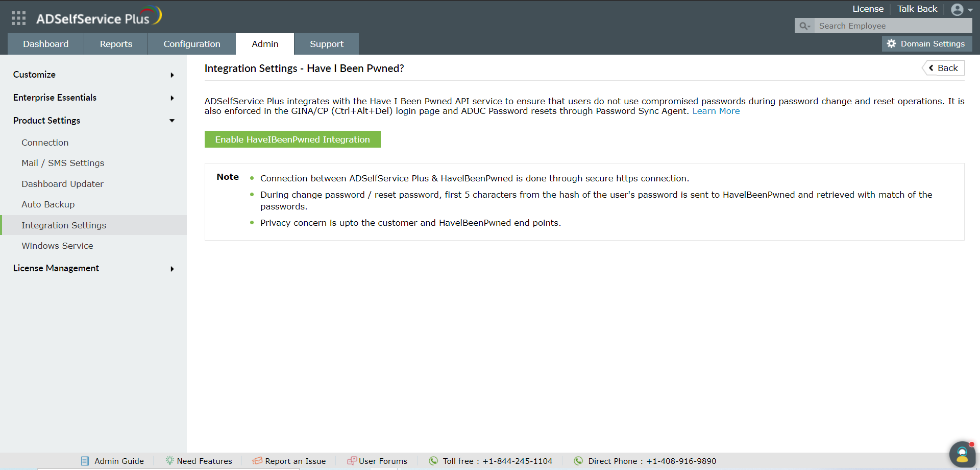Click the Need Features lightbulb icon
The height and width of the screenshot is (470, 980).
tap(169, 461)
